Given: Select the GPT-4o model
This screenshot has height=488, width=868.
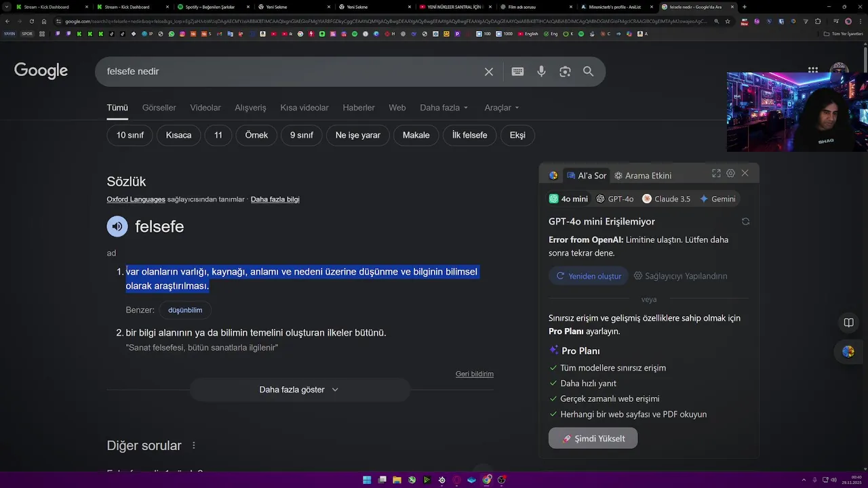Looking at the screenshot, I should point(615,199).
